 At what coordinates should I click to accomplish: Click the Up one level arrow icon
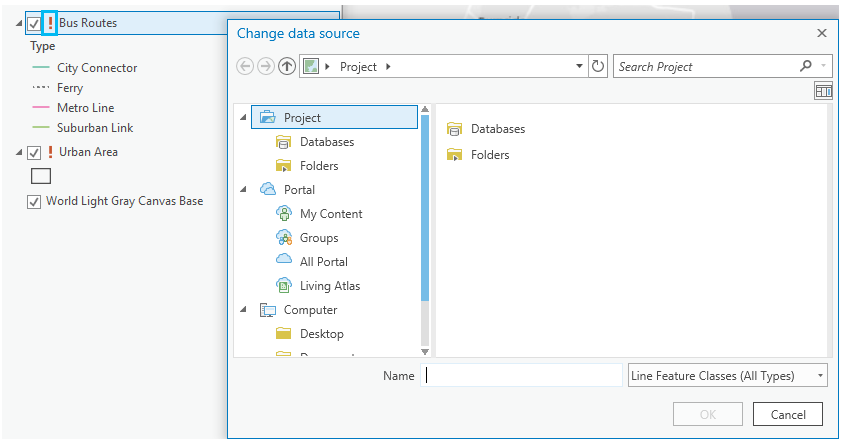point(287,67)
